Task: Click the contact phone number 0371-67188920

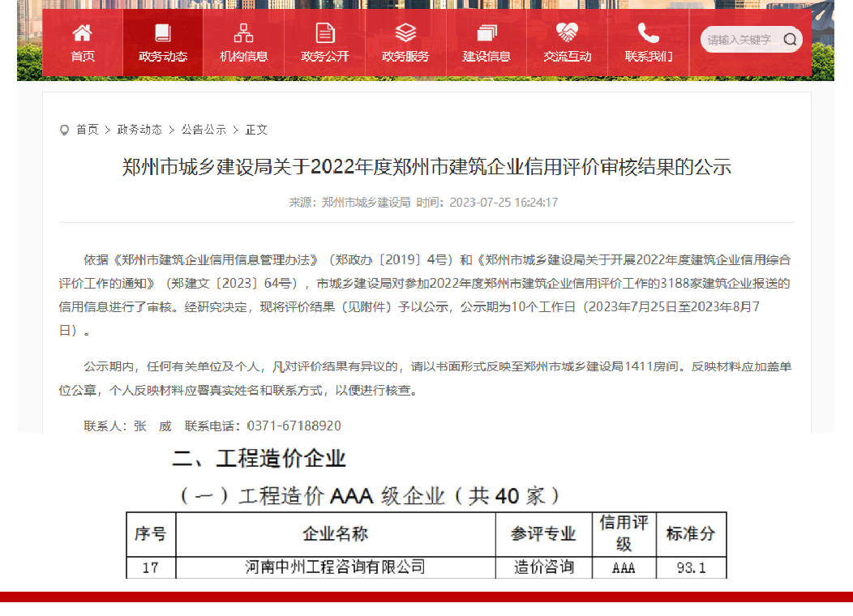Action: tap(294, 426)
